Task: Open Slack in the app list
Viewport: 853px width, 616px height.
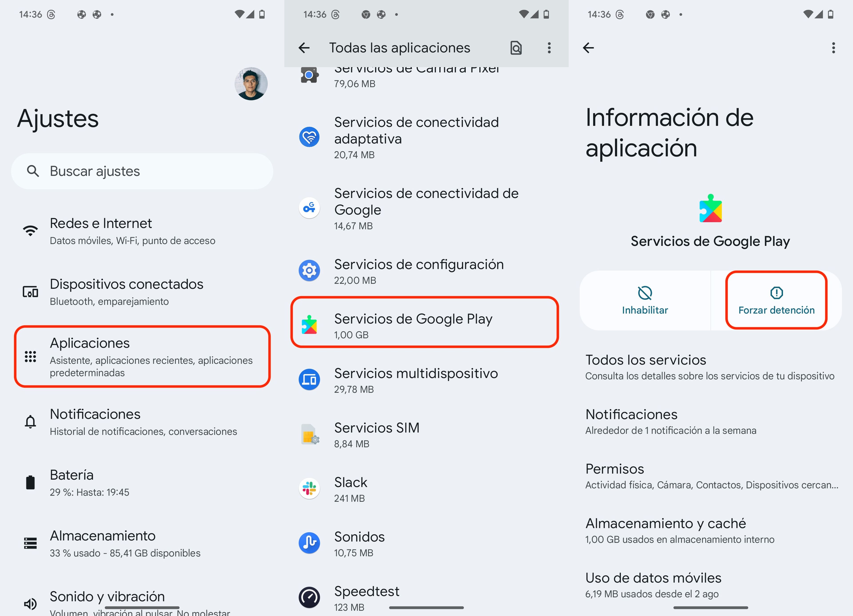Action: (426, 489)
